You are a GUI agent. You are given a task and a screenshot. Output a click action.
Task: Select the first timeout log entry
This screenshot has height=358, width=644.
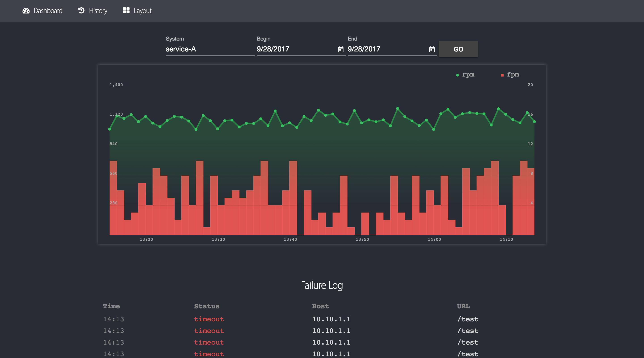pos(209,319)
